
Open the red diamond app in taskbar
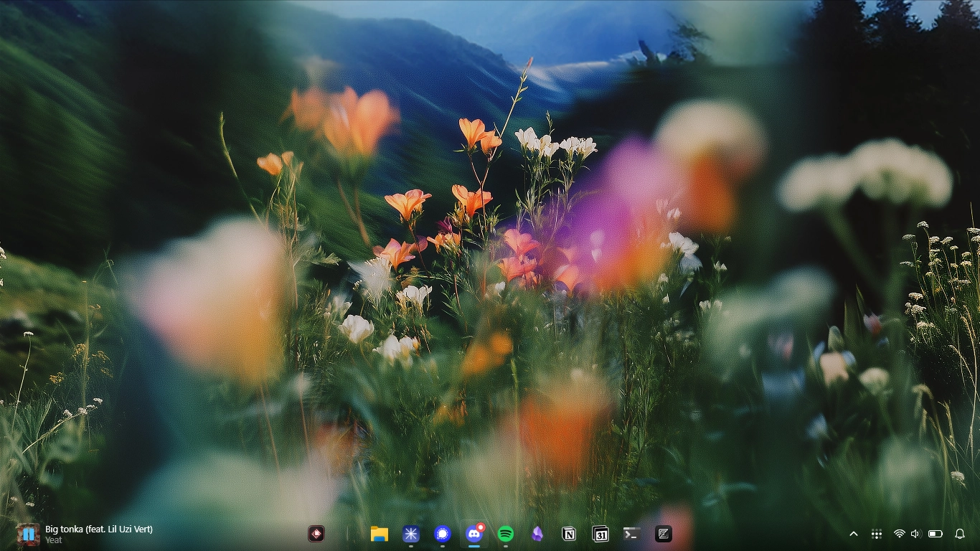click(x=316, y=534)
